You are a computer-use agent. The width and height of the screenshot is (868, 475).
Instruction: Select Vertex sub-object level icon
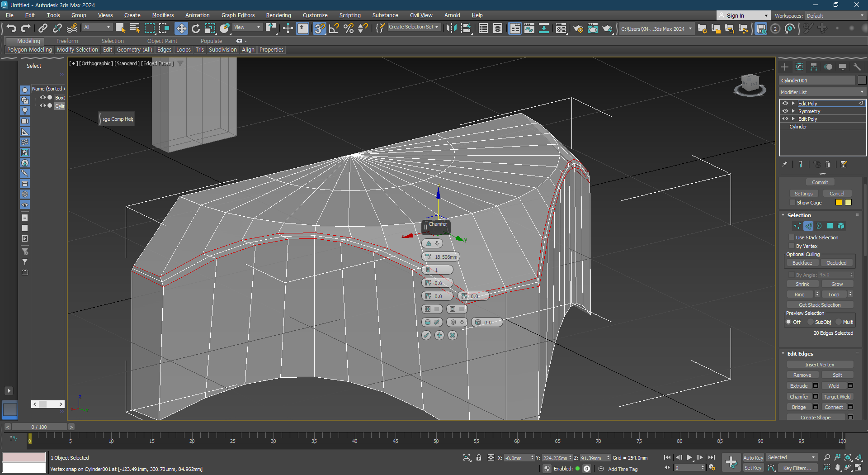(x=797, y=226)
